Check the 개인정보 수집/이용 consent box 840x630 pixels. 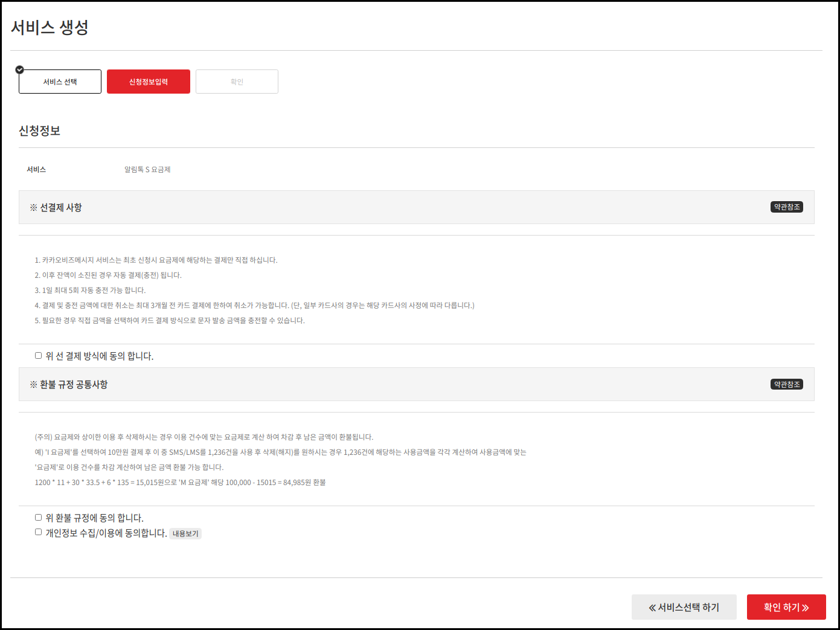39,532
